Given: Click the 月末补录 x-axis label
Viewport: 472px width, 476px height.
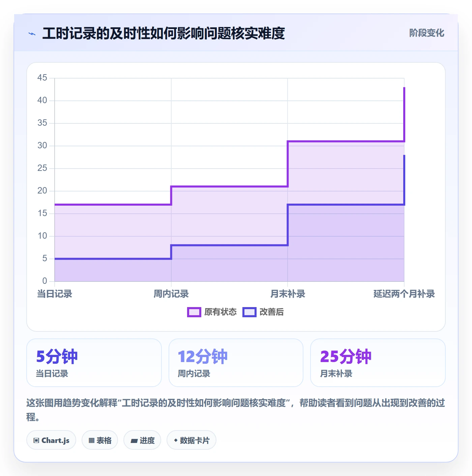Looking at the screenshot, I should [288, 294].
